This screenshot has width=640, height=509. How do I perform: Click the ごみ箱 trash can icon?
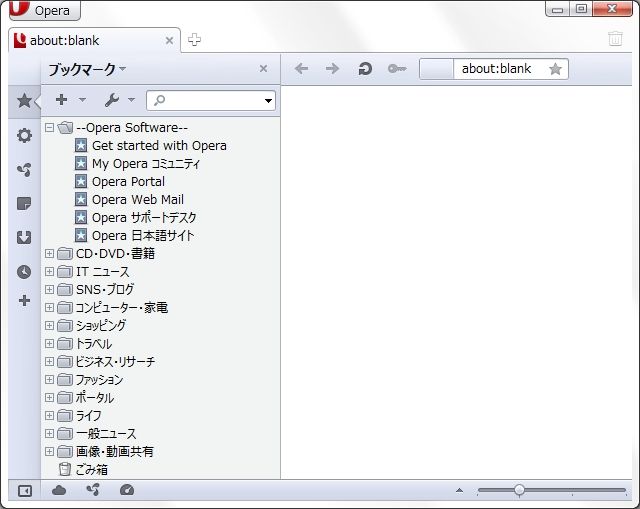(64, 469)
